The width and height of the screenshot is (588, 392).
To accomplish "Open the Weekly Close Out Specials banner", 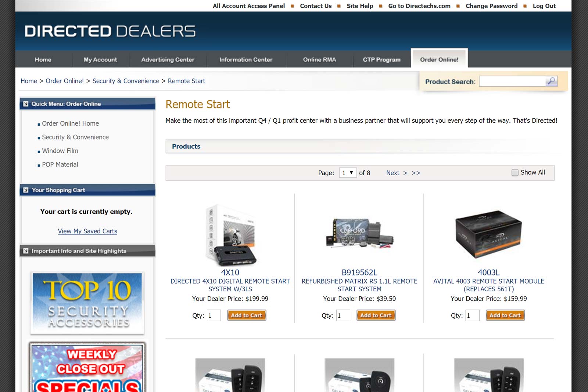I will 87,367.
